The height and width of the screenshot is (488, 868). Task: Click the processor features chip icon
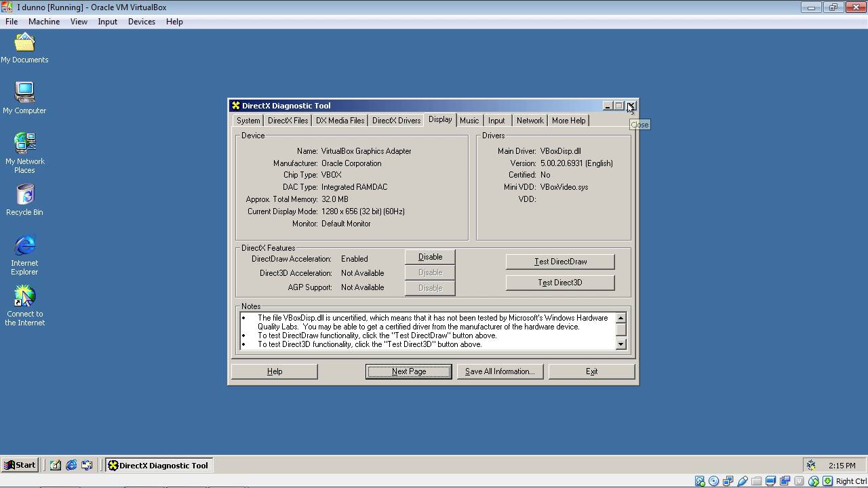pos(799,481)
